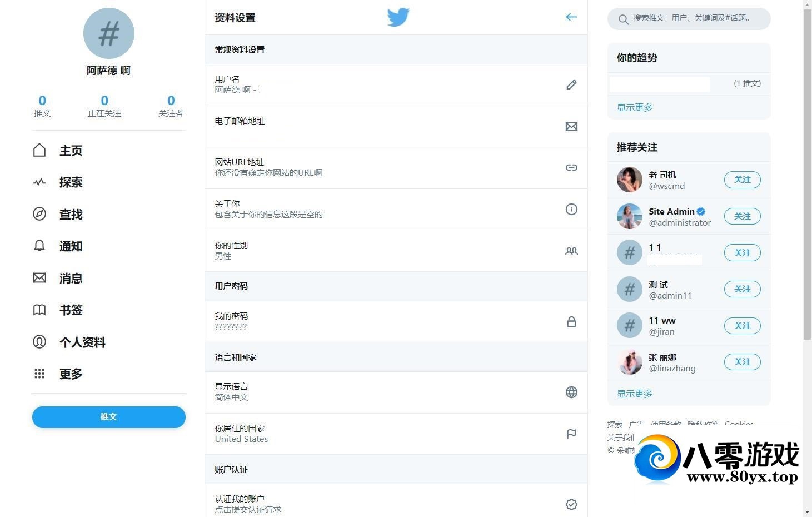Click the blue 推文 button
The width and height of the screenshot is (812, 517).
click(109, 417)
